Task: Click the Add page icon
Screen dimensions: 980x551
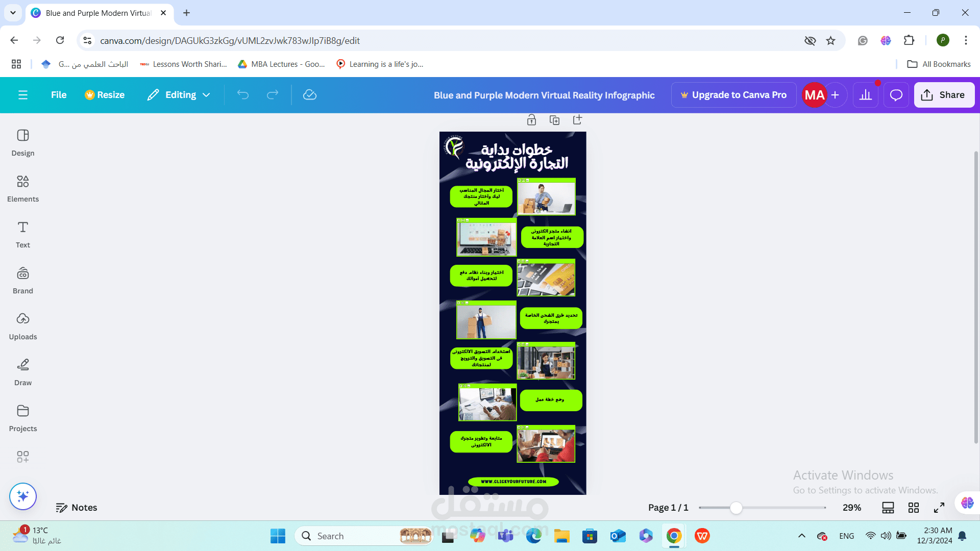Action: tap(577, 120)
